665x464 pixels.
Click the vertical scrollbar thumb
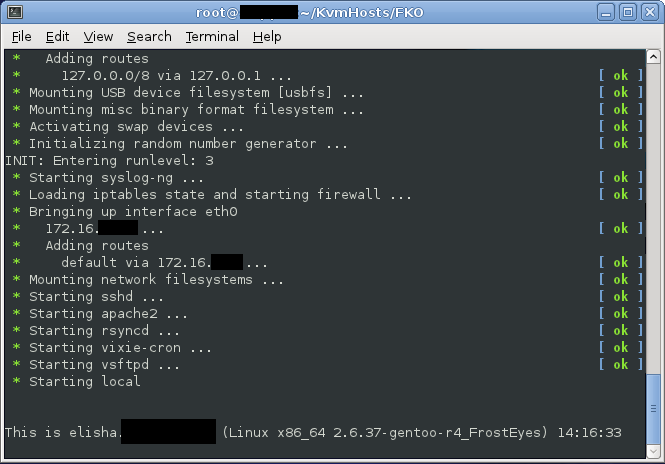pyautogui.click(x=654, y=408)
